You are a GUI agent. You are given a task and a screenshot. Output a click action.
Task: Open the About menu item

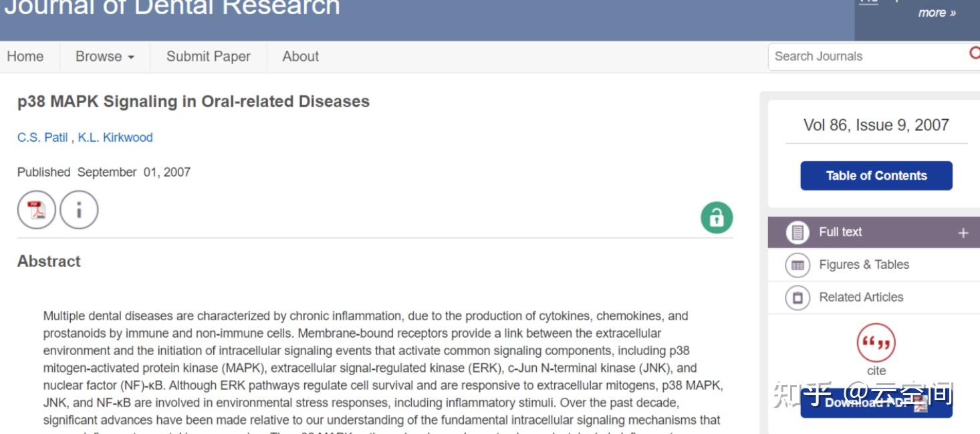coord(300,57)
